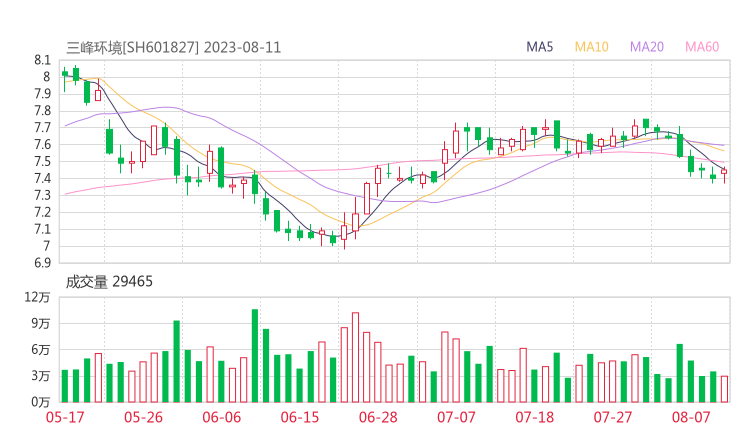This screenshot has height=440, width=740.
Task: Click the tallest red volume bar near 06-28
Action: pyautogui.click(x=355, y=357)
